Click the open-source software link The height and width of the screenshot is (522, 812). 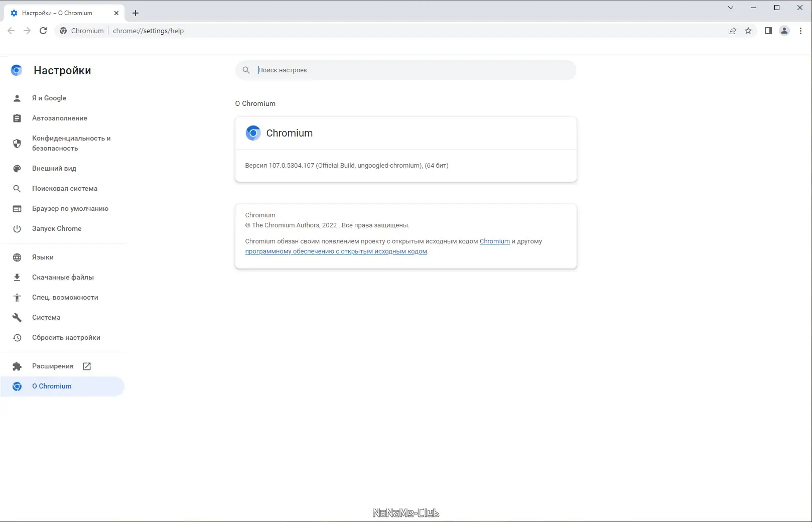(x=336, y=251)
